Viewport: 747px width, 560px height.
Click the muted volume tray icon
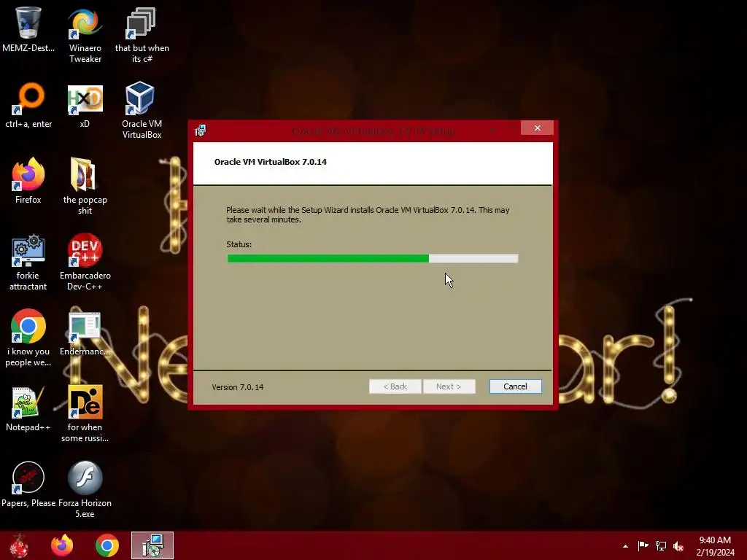678,546
